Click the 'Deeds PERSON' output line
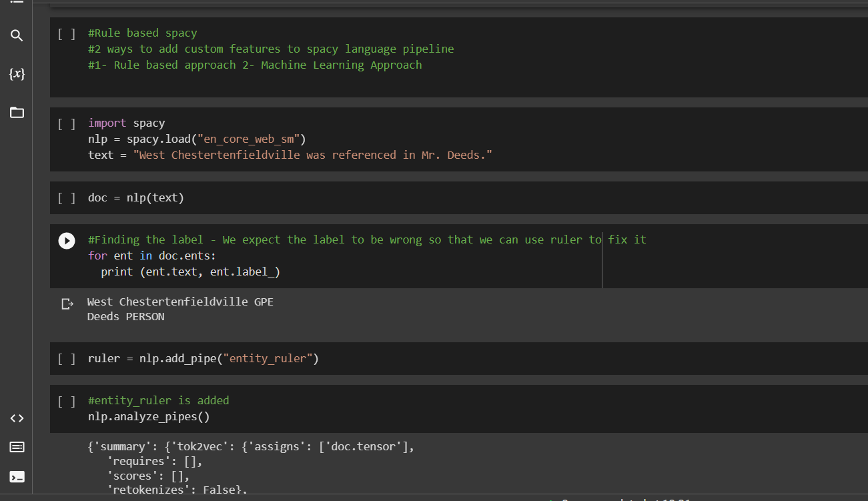 [x=125, y=316]
